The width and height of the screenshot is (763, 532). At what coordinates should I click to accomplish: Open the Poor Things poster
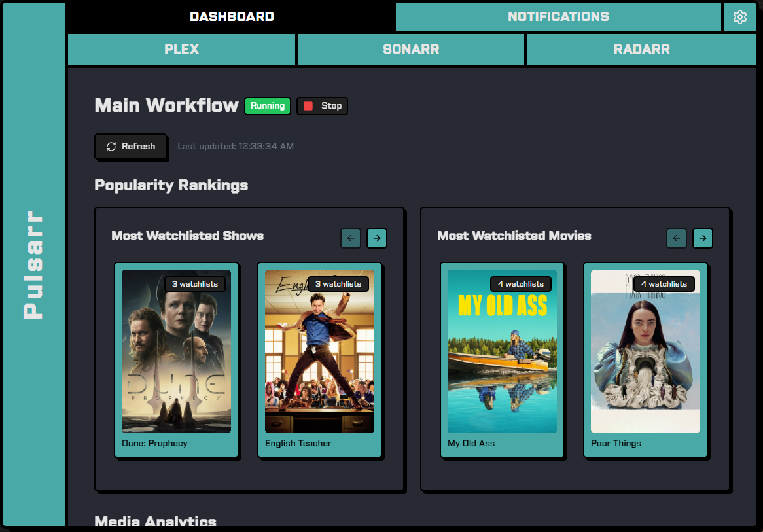pyautogui.click(x=645, y=351)
